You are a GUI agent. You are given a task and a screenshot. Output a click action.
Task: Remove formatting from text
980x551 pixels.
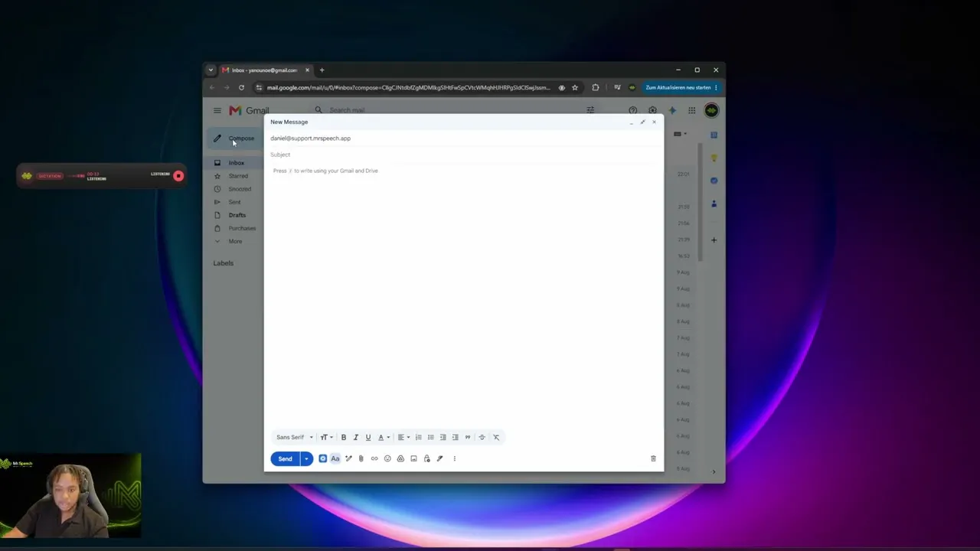[x=495, y=437]
